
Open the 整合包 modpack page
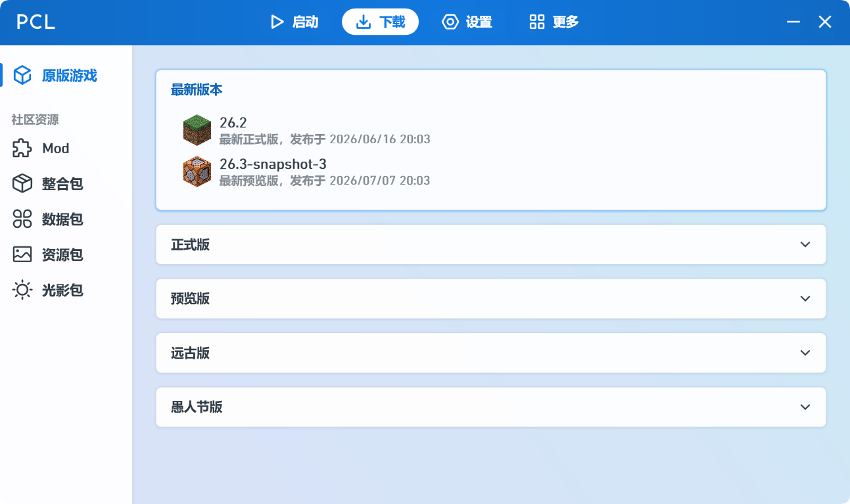click(66, 184)
